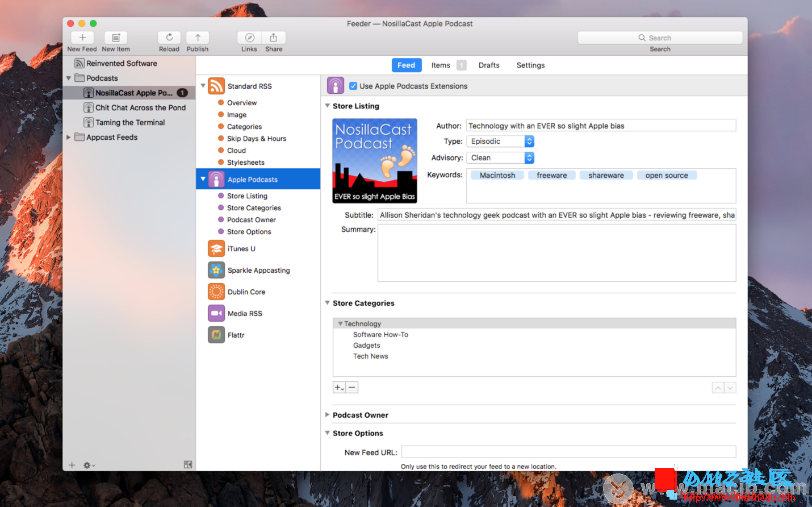The width and height of the screenshot is (812, 507).
Task: Collapse the Podcasts folder in the sidebar
Action: (69, 78)
